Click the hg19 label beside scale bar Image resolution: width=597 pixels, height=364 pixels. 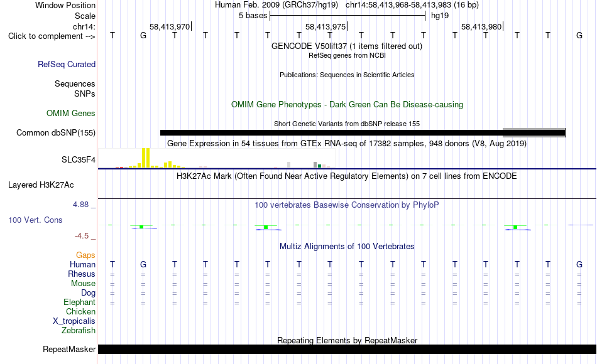(x=440, y=16)
